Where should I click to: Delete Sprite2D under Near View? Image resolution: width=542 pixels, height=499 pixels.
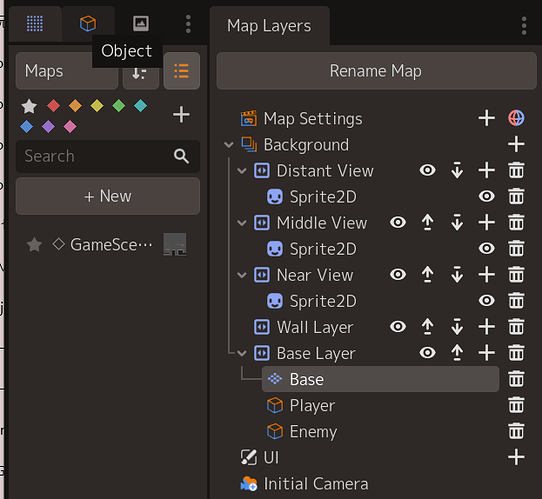[516, 300]
